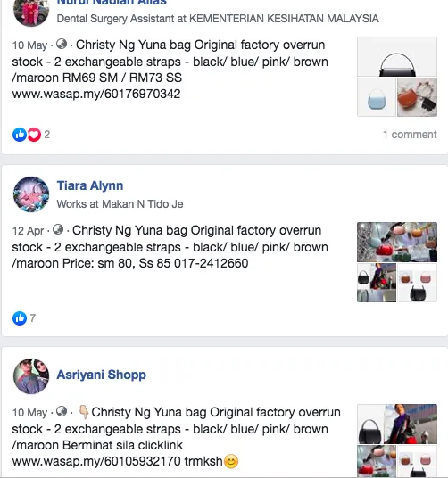Click the public globe icon beside 12 Apr
Viewport: 448px width, 478px height.
click(x=58, y=229)
